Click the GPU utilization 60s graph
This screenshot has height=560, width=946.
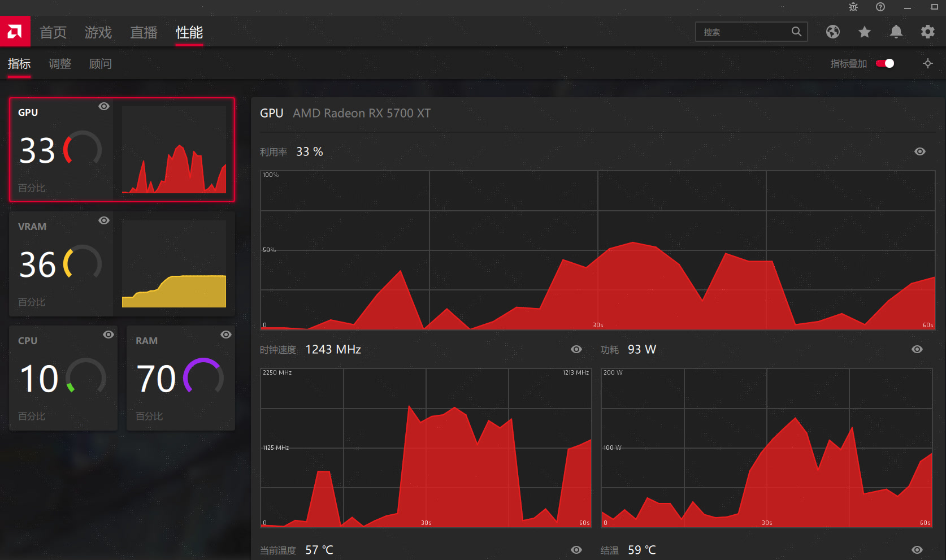click(x=597, y=250)
